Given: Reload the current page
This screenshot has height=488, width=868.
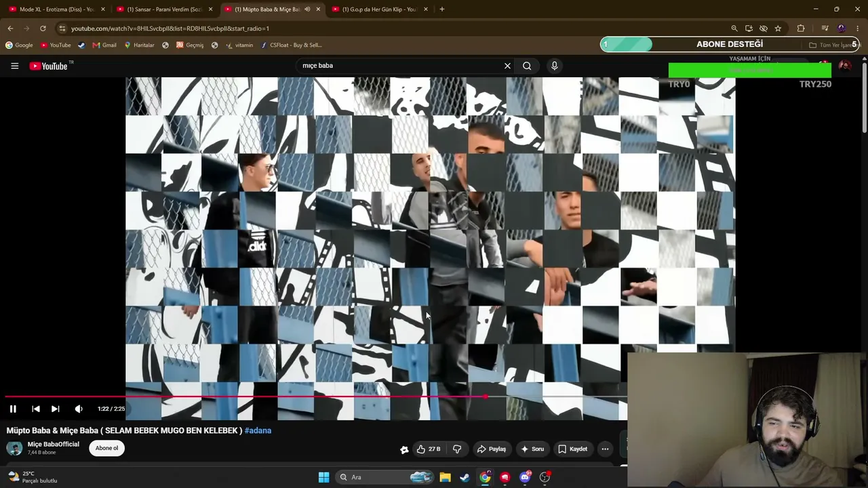Looking at the screenshot, I should point(43,28).
